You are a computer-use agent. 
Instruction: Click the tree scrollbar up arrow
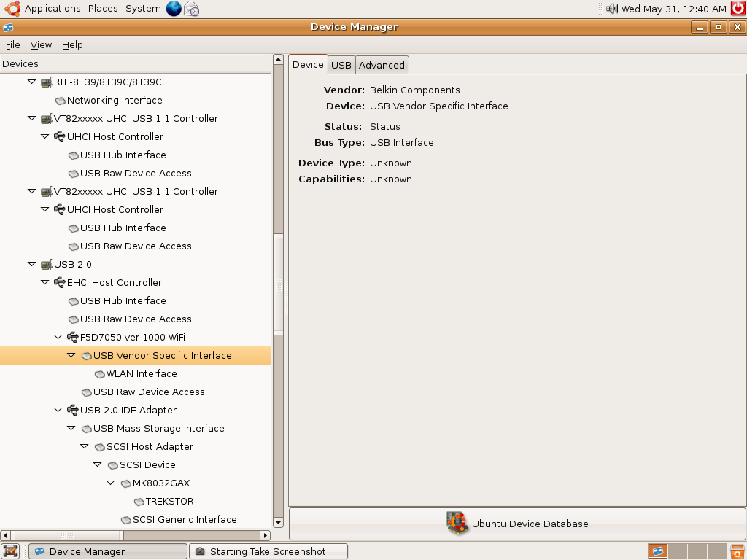point(278,60)
